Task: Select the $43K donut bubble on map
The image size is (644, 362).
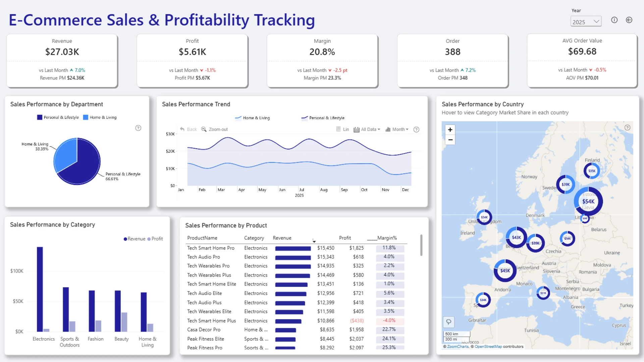Action: coord(517,237)
